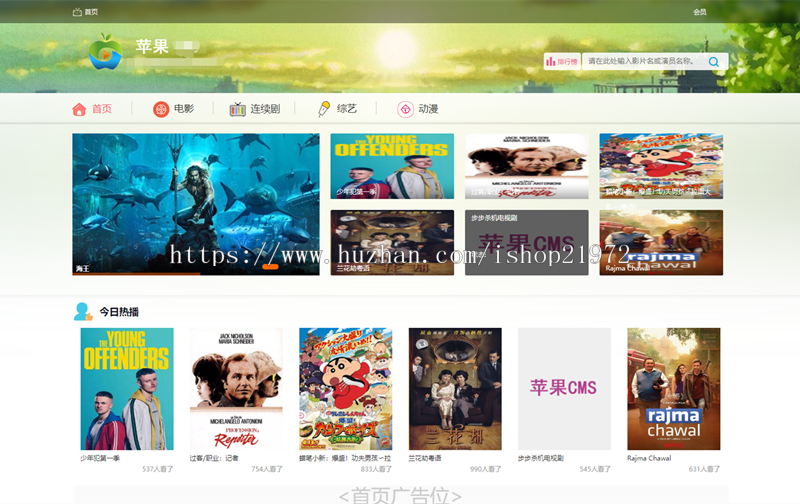This screenshot has height=504, width=800.
Task: Click the apple site logo
Action: pos(106,52)
